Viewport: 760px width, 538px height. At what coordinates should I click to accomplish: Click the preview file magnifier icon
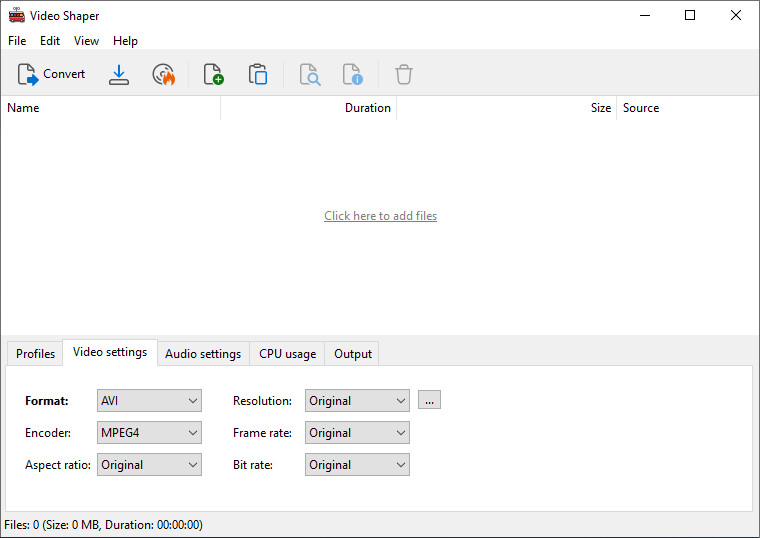309,74
